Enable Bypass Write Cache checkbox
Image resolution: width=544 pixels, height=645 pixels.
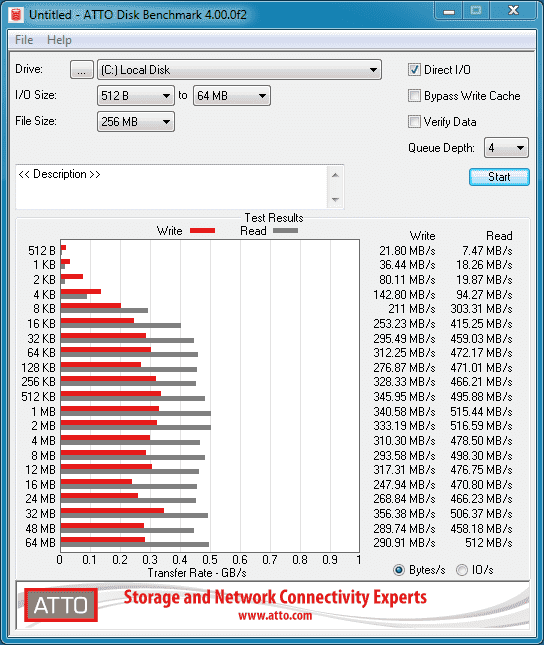[414, 95]
